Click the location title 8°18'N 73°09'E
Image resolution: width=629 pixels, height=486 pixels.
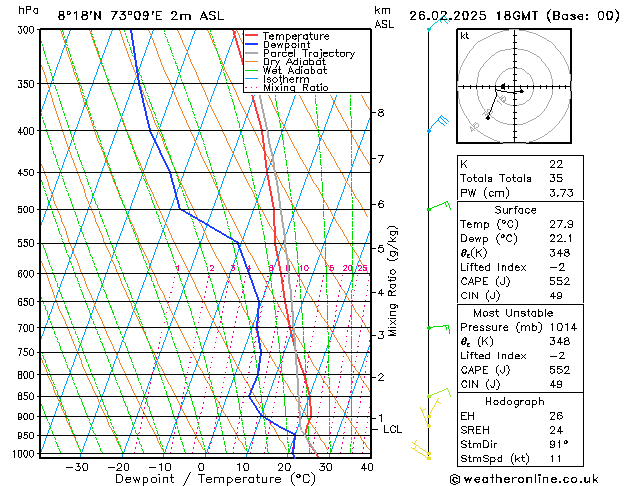click(x=110, y=16)
